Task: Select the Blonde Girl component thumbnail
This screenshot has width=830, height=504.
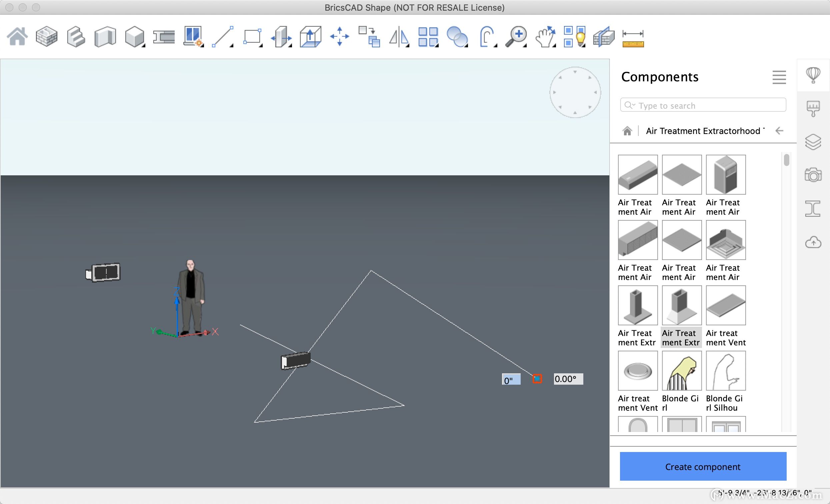Action: (x=681, y=371)
